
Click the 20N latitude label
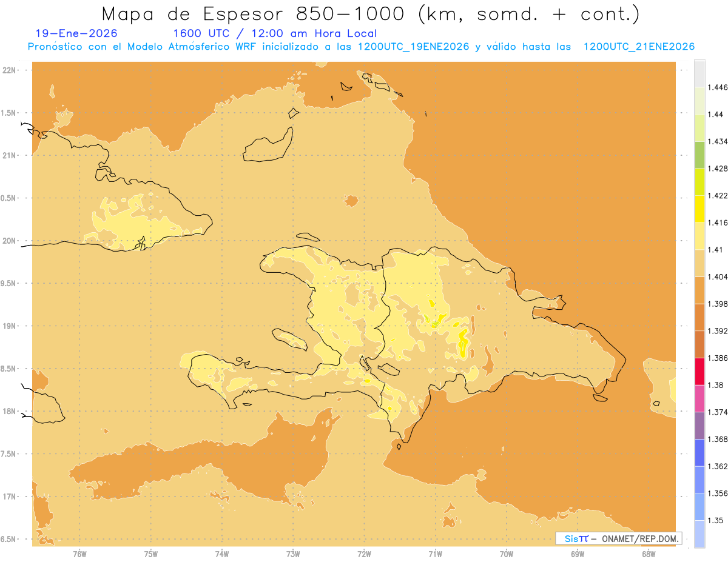pos(9,241)
